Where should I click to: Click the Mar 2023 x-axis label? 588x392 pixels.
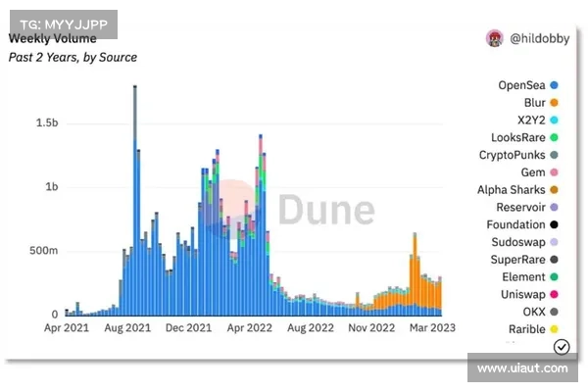(432, 328)
